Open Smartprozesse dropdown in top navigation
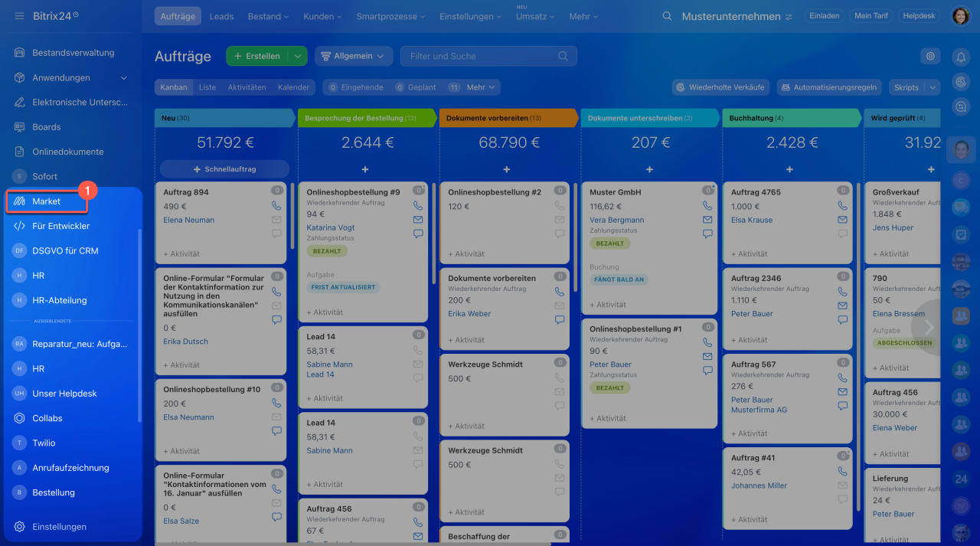The height and width of the screenshot is (546, 980). pyautogui.click(x=390, y=16)
